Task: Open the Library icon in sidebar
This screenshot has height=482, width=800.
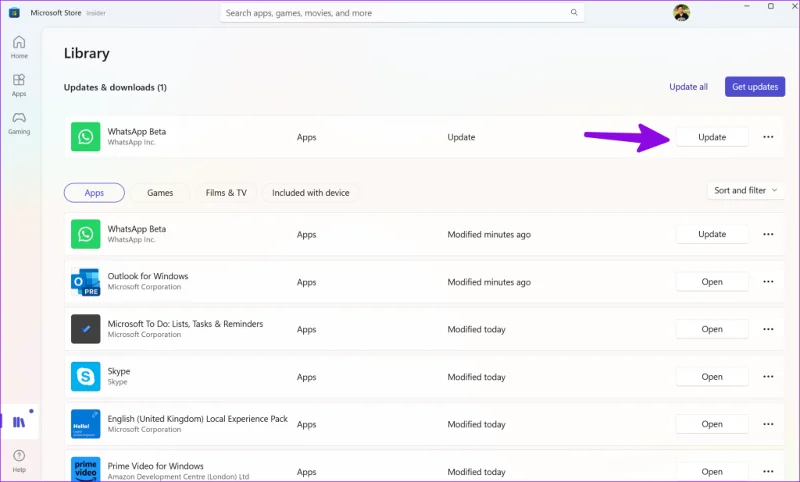Action: pos(19,422)
